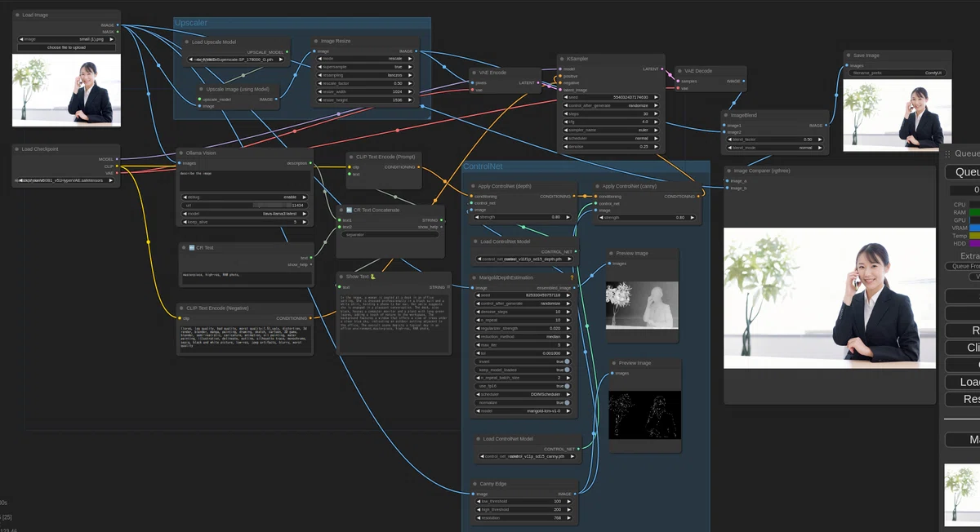
Task: Open the resampling lanczos dropdown
Action: [x=365, y=75]
